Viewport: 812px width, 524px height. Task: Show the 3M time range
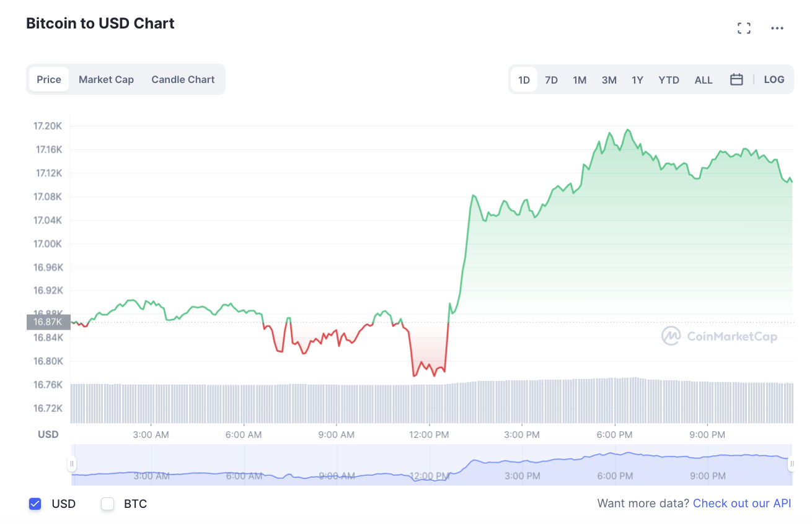tap(609, 80)
